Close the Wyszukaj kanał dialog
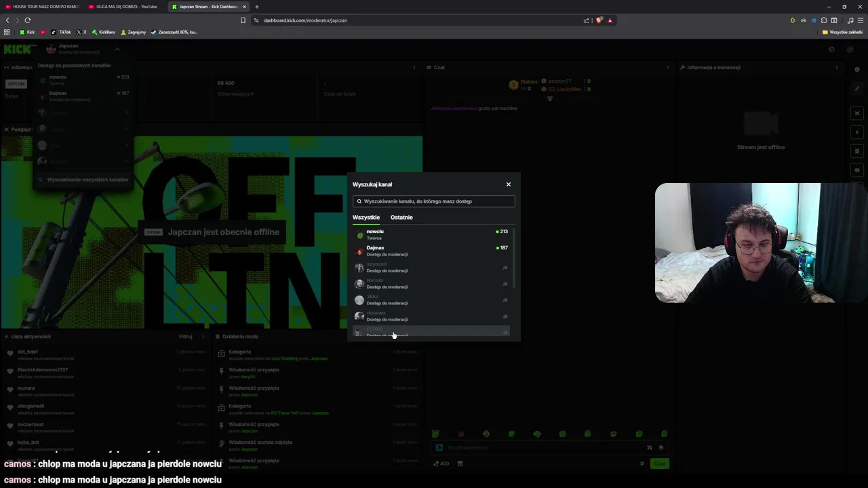 509,184
